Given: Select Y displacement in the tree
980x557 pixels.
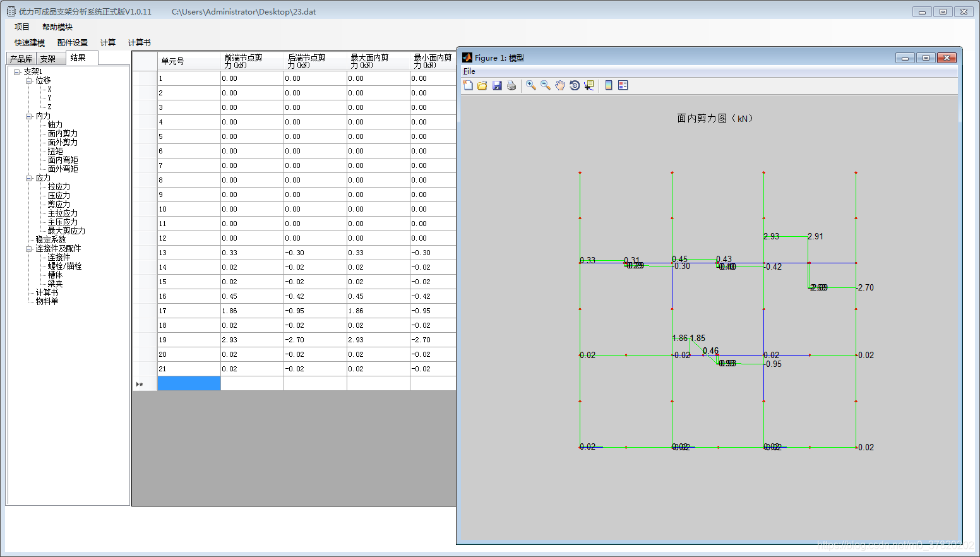Looking at the screenshot, I should click(49, 99).
